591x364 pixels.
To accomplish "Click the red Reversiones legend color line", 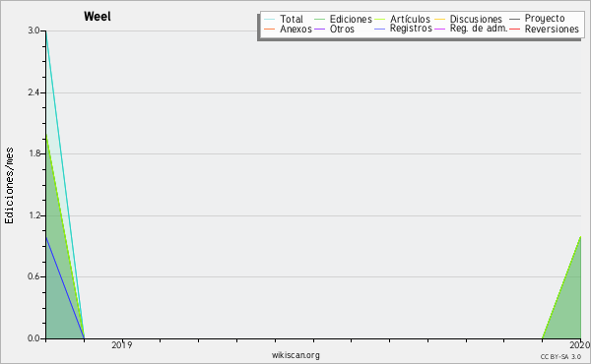I will click(514, 29).
